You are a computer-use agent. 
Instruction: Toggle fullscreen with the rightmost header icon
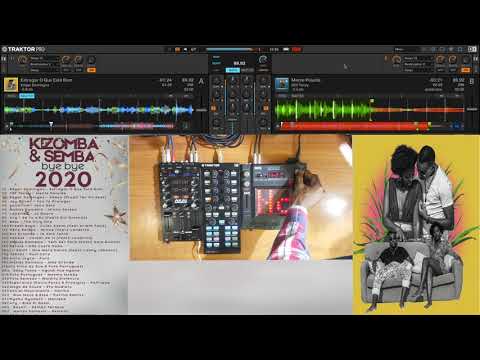tap(472, 49)
